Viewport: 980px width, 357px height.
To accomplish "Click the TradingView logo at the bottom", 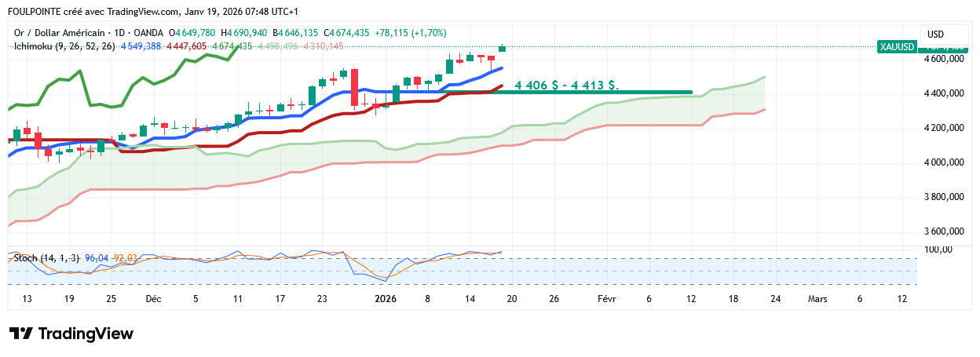I will click(71, 333).
